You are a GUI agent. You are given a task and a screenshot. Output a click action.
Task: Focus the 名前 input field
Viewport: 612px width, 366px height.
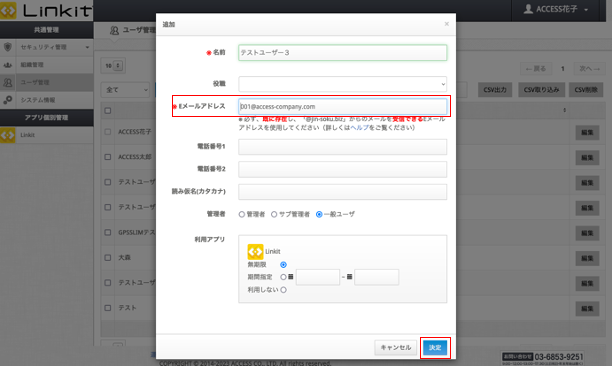tap(342, 53)
